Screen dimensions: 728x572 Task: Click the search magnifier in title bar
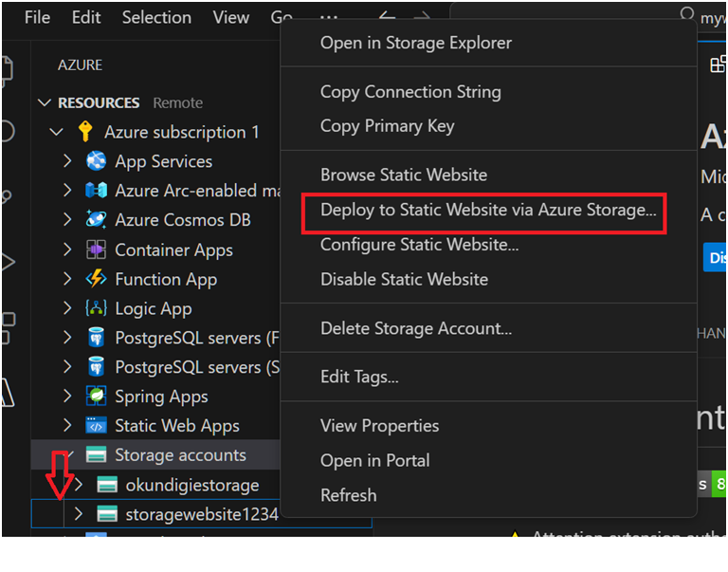(686, 14)
